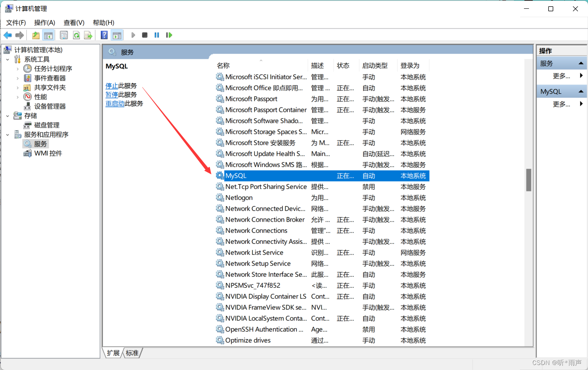This screenshot has height=370, width=588.
Task: Select the MySQL service row
Action: (x=322, y=176)
